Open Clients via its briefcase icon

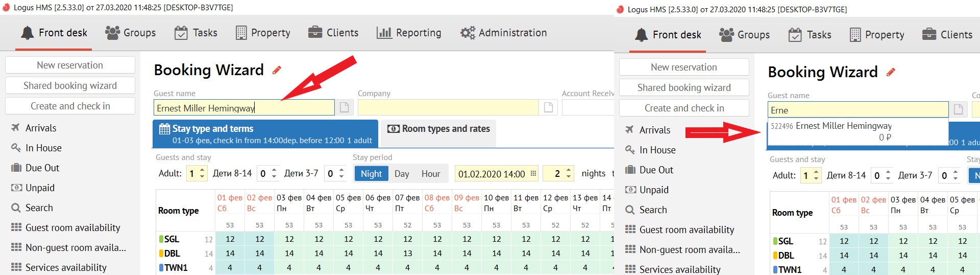pos(315,33)
